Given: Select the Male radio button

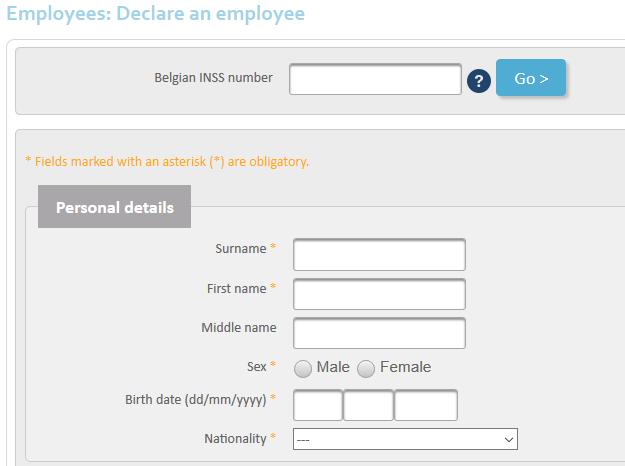Looking at the screenshot, I should coord(303,368).
